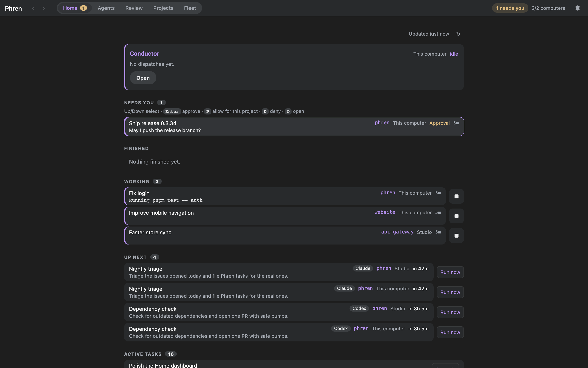Open the Improve mobile navigation row
The width and height of the screenshot is (588, 368).
285,216
